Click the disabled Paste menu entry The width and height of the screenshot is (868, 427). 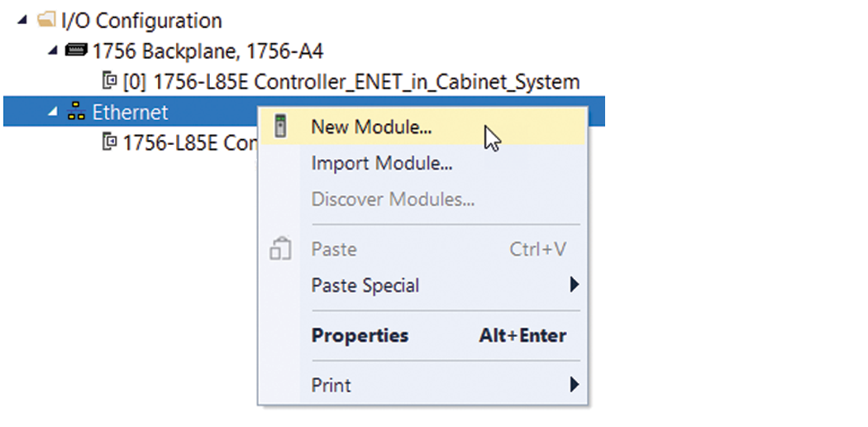(423, 249)
